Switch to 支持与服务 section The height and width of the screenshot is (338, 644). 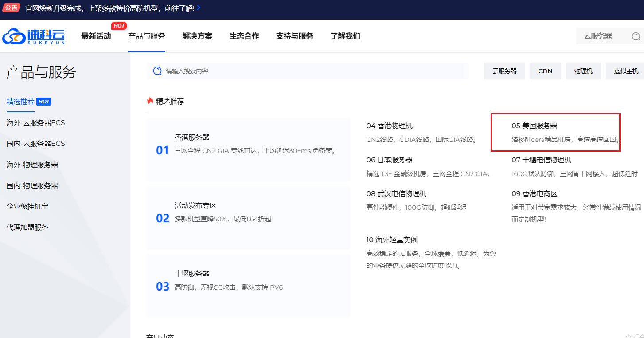[x=294, y=36]
